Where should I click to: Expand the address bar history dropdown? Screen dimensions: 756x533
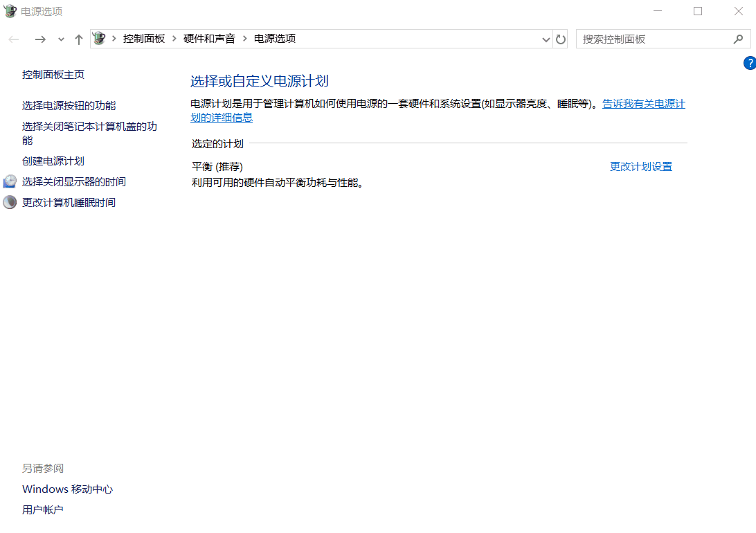pyautogui.click(x=546, y=39)
